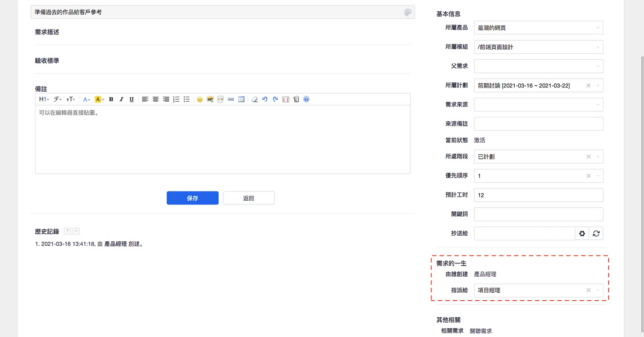Choose highlight background color in editor
This screenshot has height=337, width=644.
(x=99, y=99)
